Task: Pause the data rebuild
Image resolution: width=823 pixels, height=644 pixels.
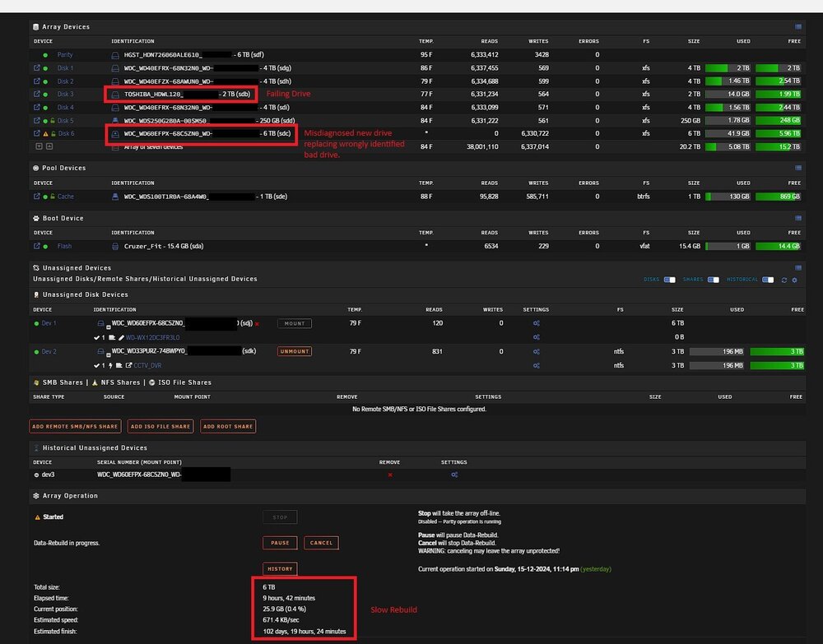Action: 280,543
